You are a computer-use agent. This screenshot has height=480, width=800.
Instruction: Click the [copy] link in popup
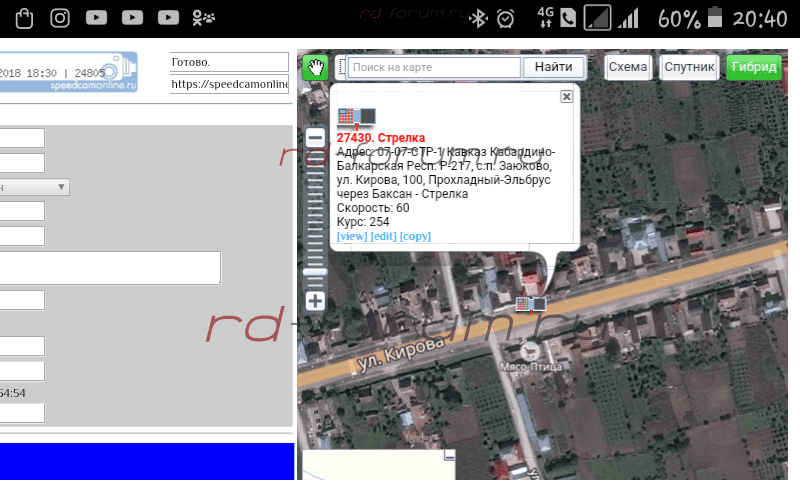pyautogui.click(x=415, y=236)
